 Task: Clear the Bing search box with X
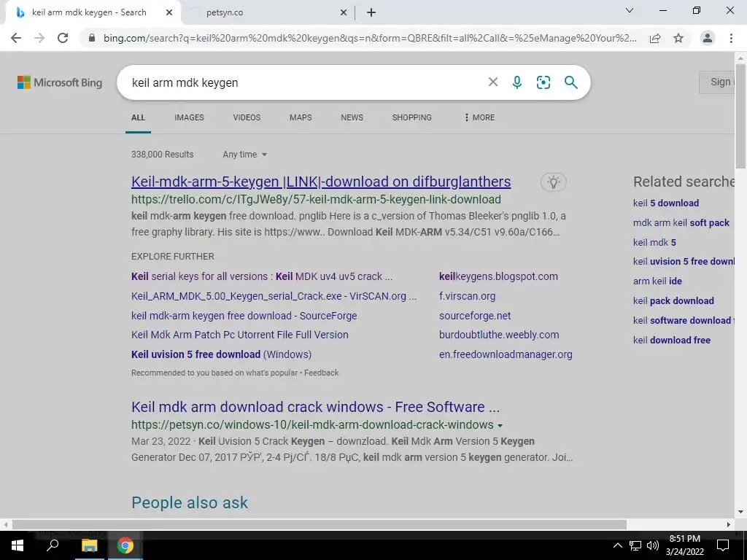493,82
